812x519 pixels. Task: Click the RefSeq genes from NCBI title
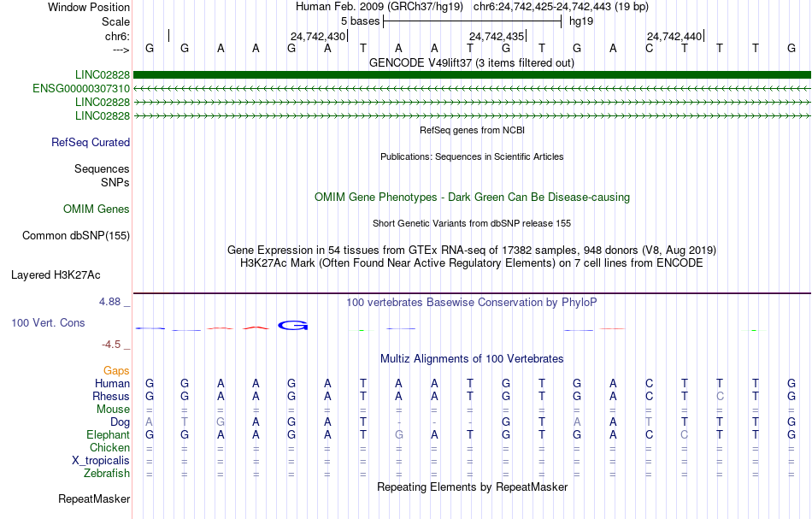pos(472,130)
